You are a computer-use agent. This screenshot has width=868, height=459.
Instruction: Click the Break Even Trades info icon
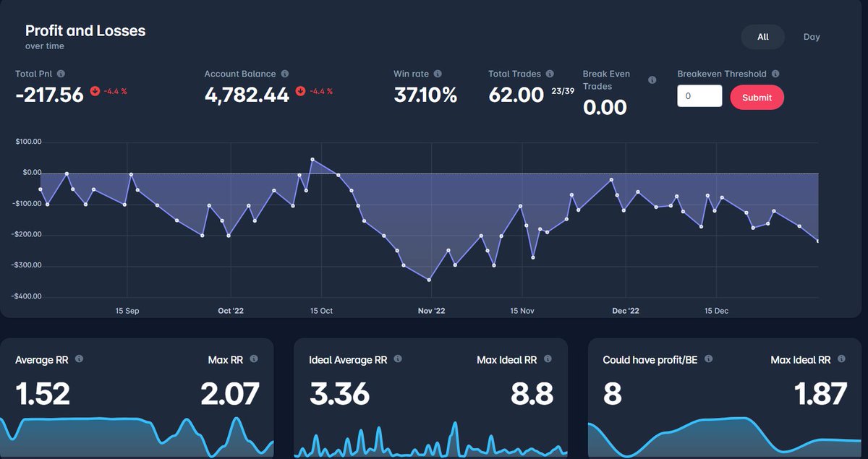point(652,80)
